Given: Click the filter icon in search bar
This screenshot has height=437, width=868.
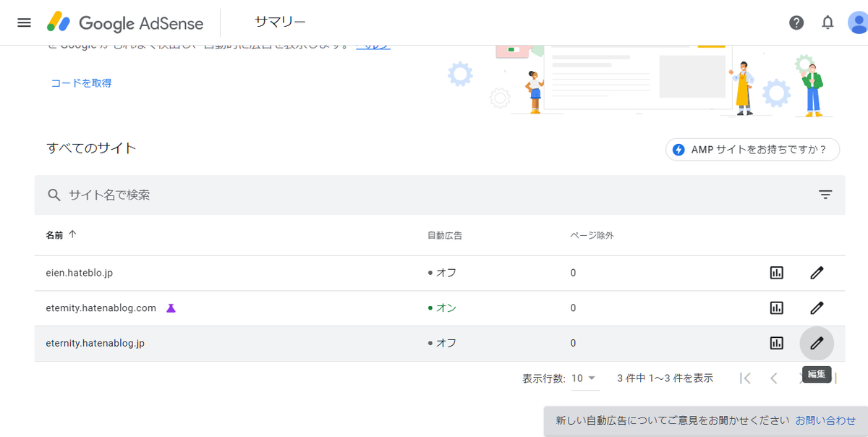Looking at the screenshot, I should (825, 195).
